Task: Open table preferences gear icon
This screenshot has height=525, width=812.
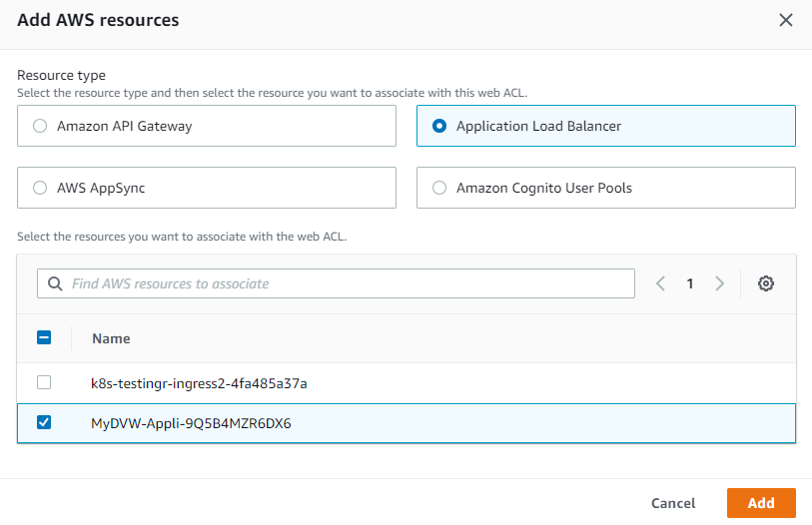Action: tap(766, 283)
